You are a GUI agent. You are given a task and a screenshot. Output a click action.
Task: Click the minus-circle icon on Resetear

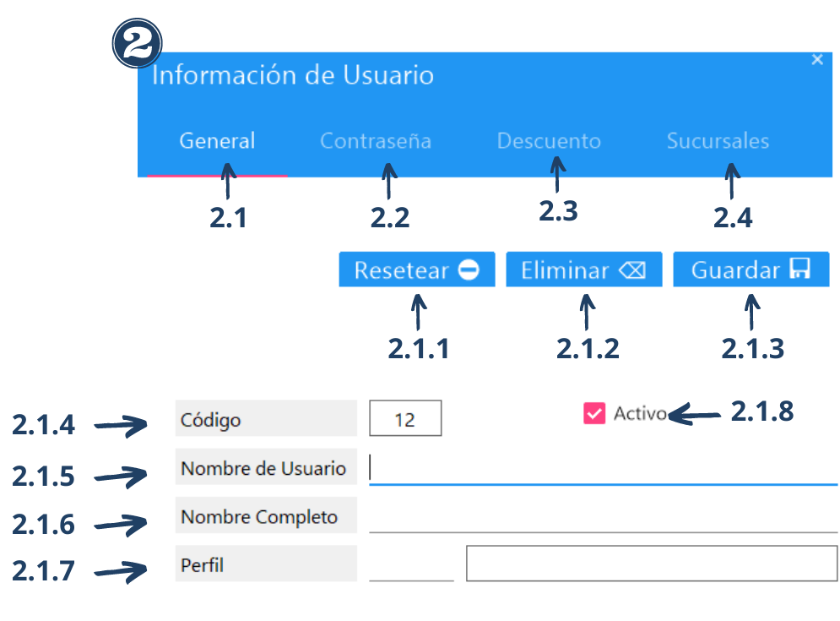(469, 270)
